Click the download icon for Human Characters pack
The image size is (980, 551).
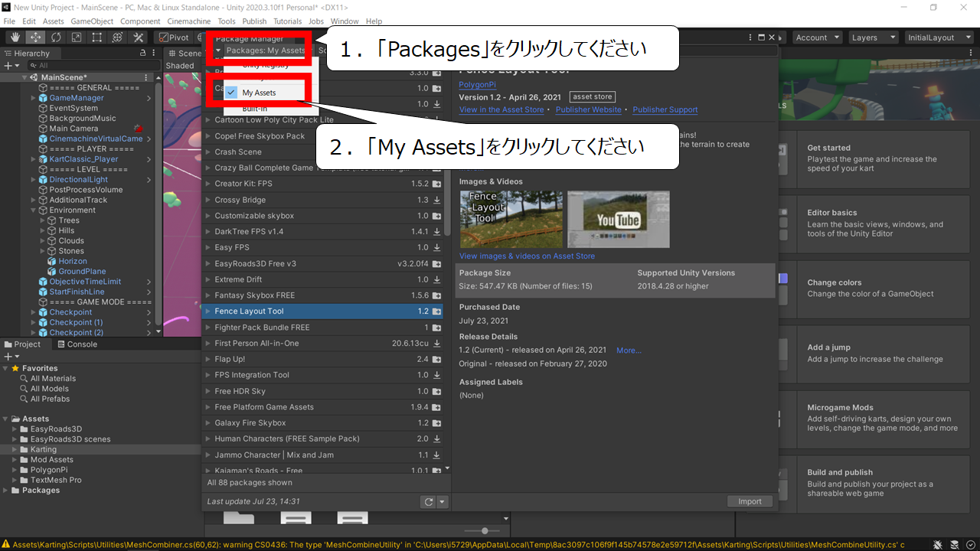(x=436, y=439)
